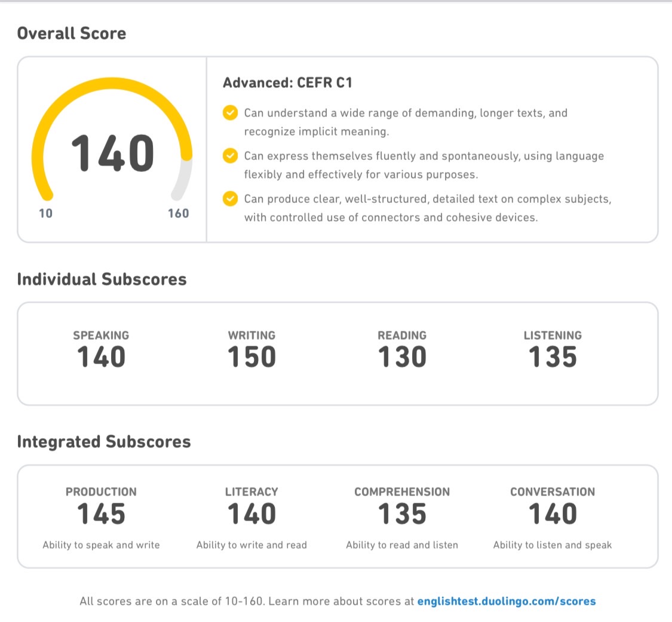
Task: Select the Writing subscore 150
Action: point(251,357)
